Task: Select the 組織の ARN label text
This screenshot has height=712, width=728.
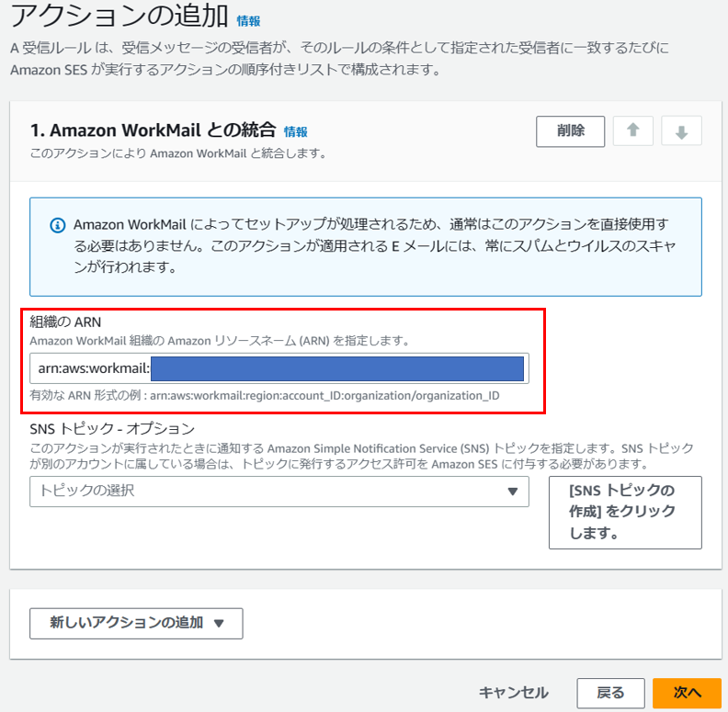Action: (65, 322)
